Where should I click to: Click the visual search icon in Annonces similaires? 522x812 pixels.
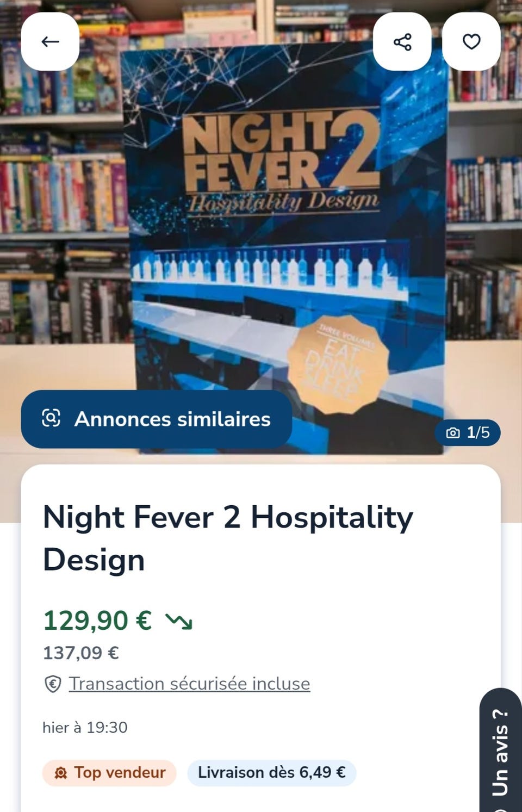point(51,418)
